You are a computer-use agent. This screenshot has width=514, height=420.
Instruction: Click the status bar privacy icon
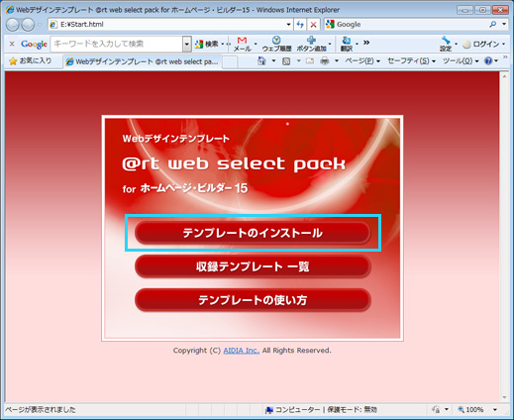[x=436, y=409]
